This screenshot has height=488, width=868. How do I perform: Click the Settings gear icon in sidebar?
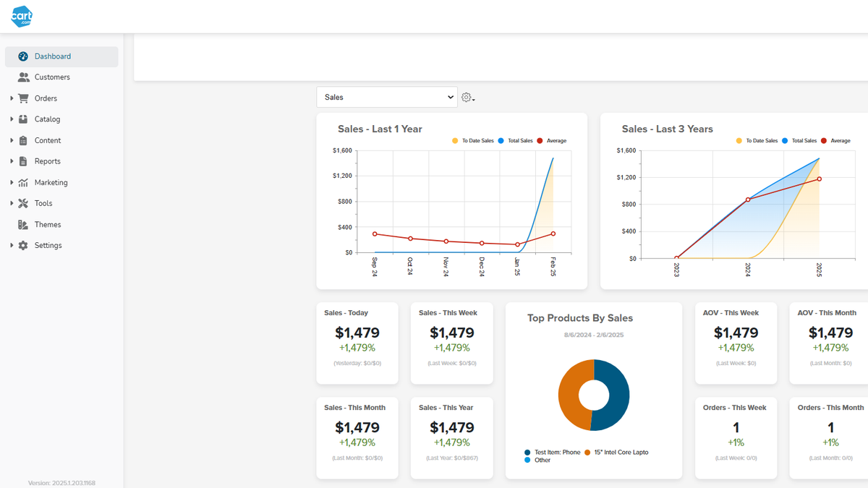tap(23, 245)
